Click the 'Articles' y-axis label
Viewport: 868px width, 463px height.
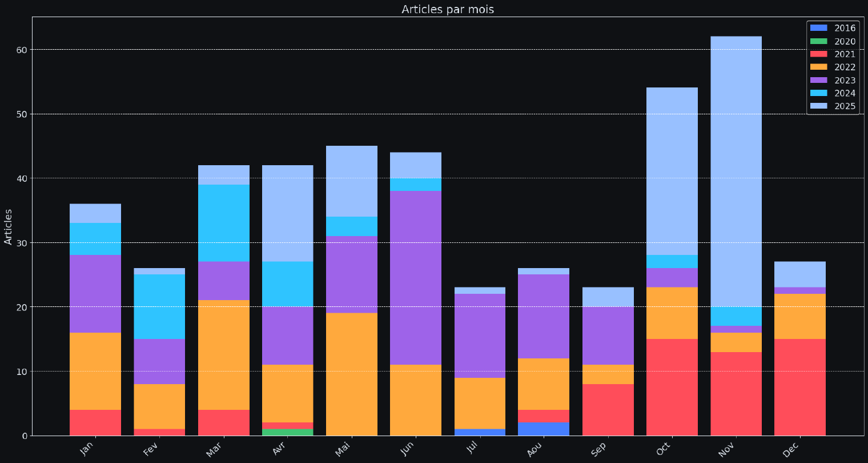click(9, 226)
